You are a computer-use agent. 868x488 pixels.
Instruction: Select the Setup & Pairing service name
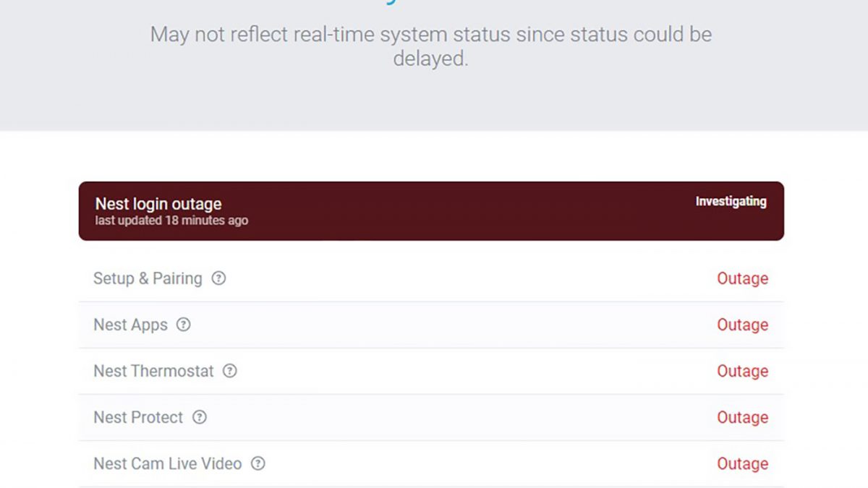pos(148,278)
